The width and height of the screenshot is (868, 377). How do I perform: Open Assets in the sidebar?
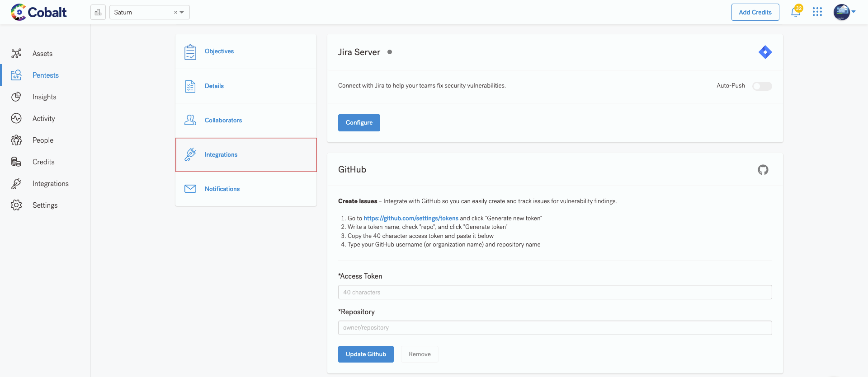42,54
